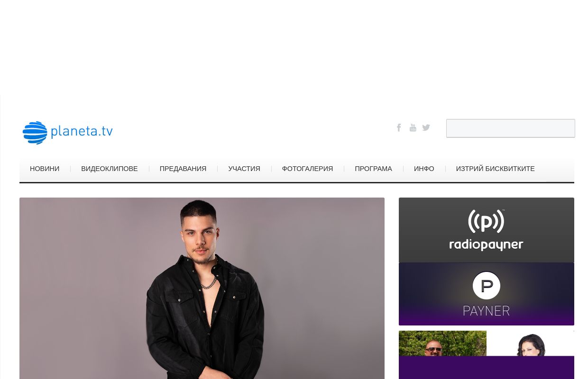Open the Twitter bird icon

[426, 127]
